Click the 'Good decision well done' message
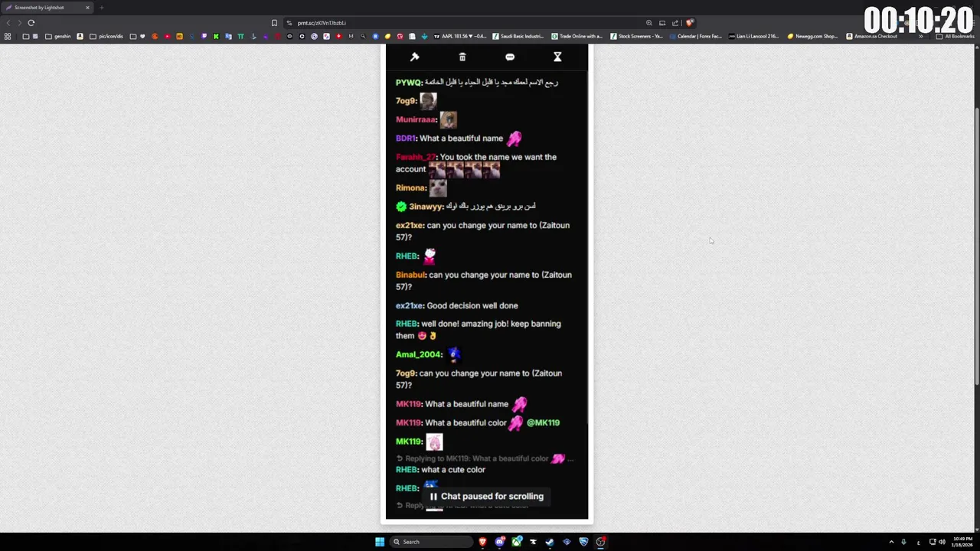Image resolution: width=980 pixels, height=551 pixels. point(472,305)
